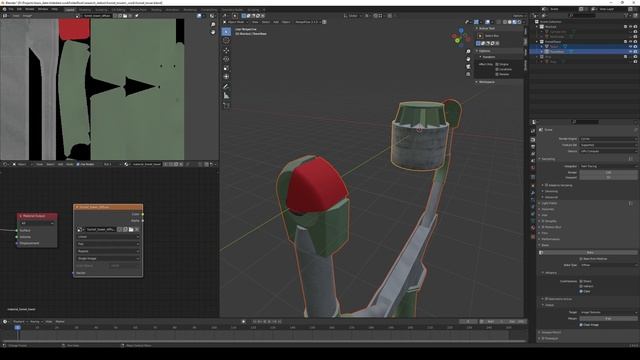Enable the Origins checkbox under Affect Only
This screenshot has width=640, height=360.
(x=497, y=64)
